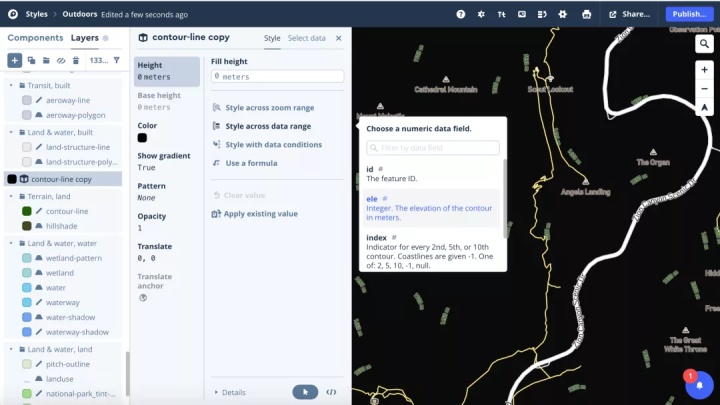Click the print icon in top bar

(x=586, y=14)
